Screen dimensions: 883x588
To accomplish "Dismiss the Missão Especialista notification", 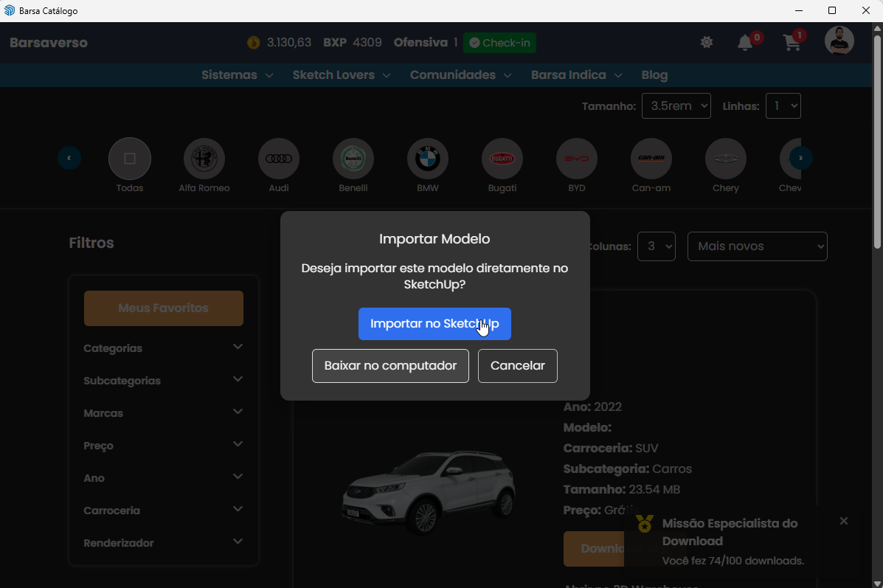I will pos(844,521).
